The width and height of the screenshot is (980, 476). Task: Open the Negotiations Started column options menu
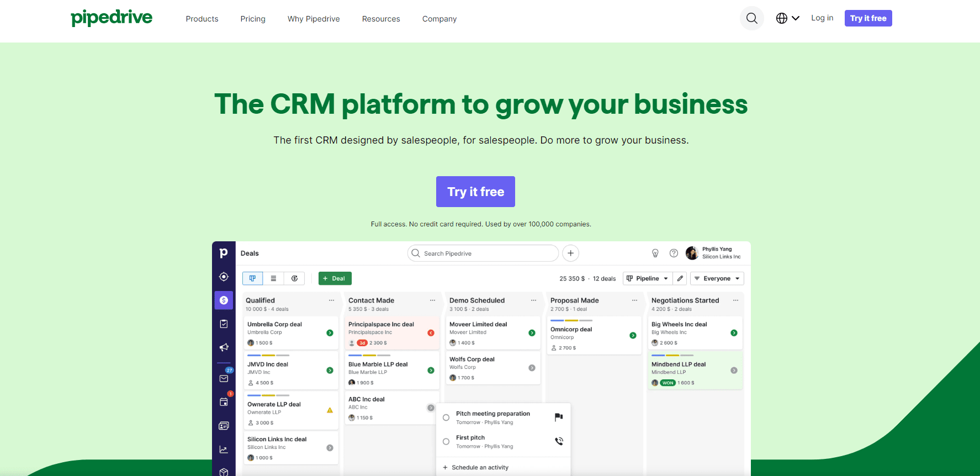[x=735, y=300]
